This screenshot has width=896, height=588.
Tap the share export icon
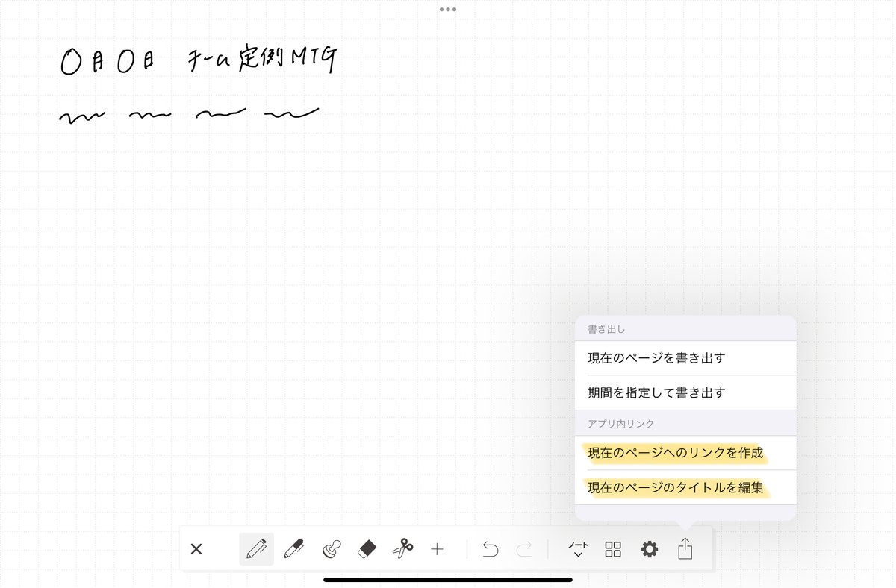click(685, 549)
